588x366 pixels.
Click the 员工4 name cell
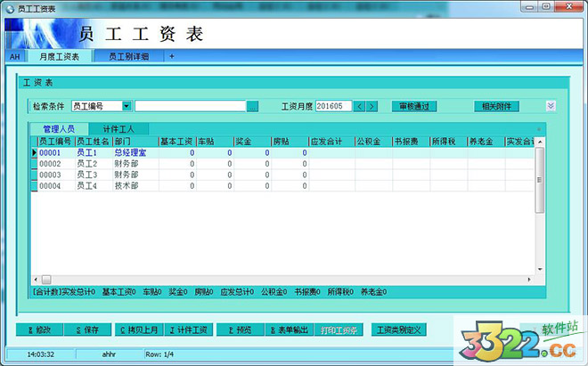94,185
